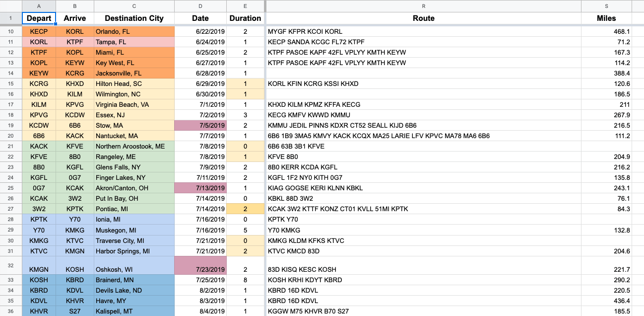Select column R header
This screenshot has width=644, height=316.
[x=423, y=6]
